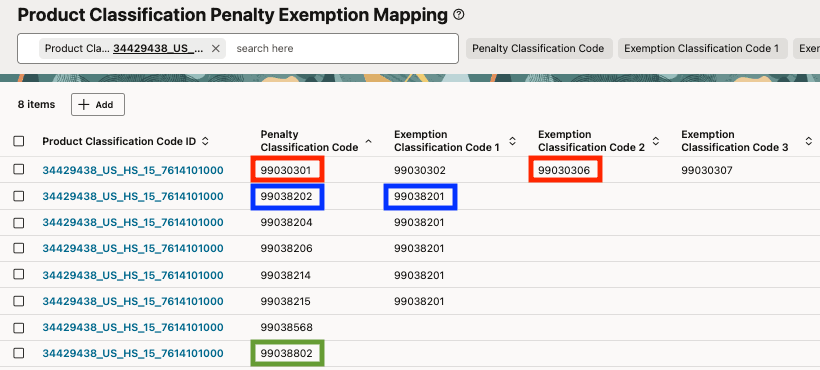Sort by Product Classification Code ID column
The width and height of the screenshot is (820, 370).
tap(206, 141)
